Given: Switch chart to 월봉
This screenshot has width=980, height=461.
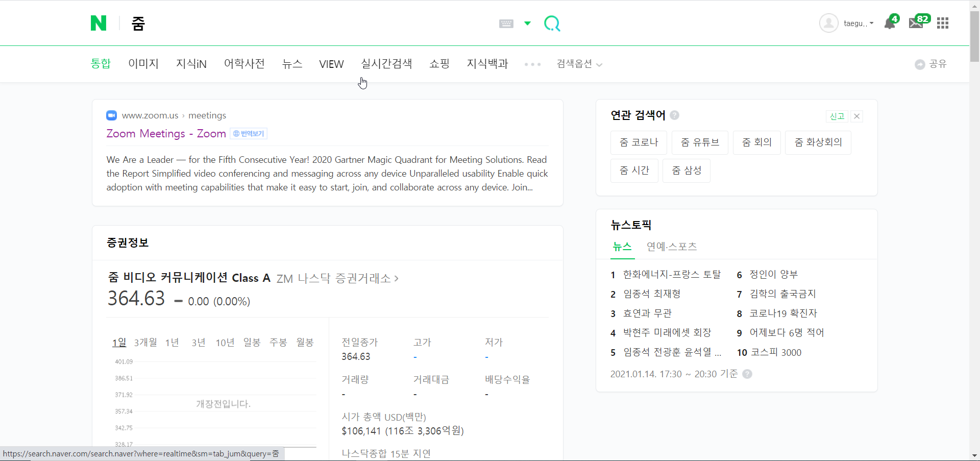Looking at the screenshot, I should 305,342.
